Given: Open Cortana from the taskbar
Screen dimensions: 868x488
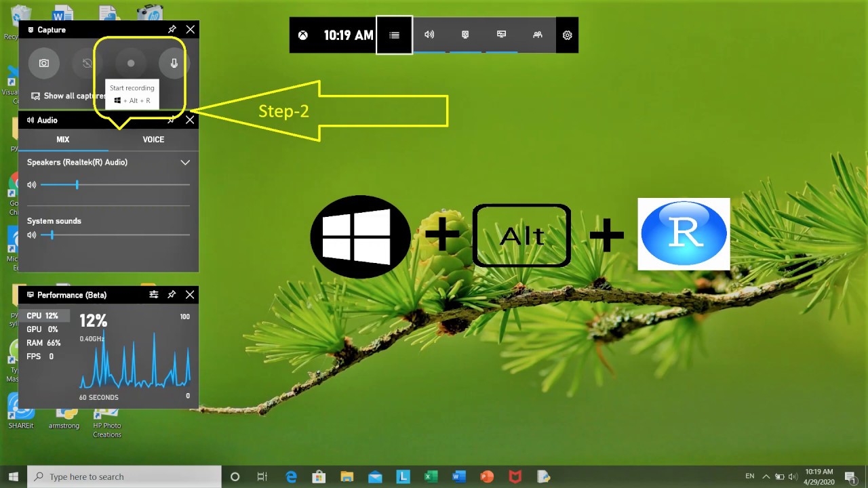Looking at the screenshot, I should [x=235, y=476].
